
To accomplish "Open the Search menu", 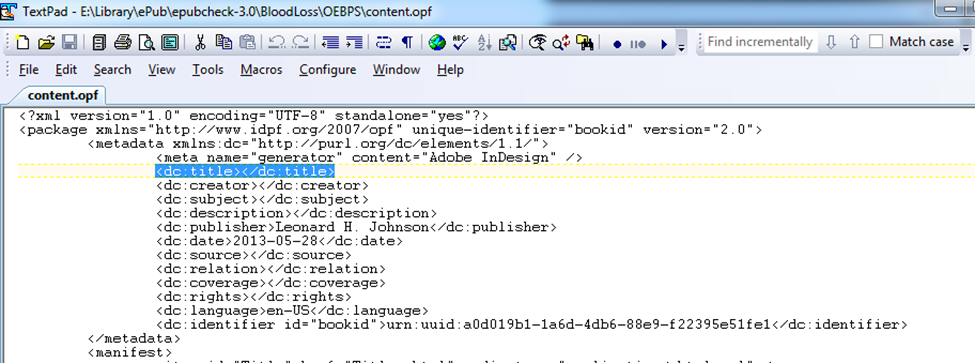I will point(113,70).
